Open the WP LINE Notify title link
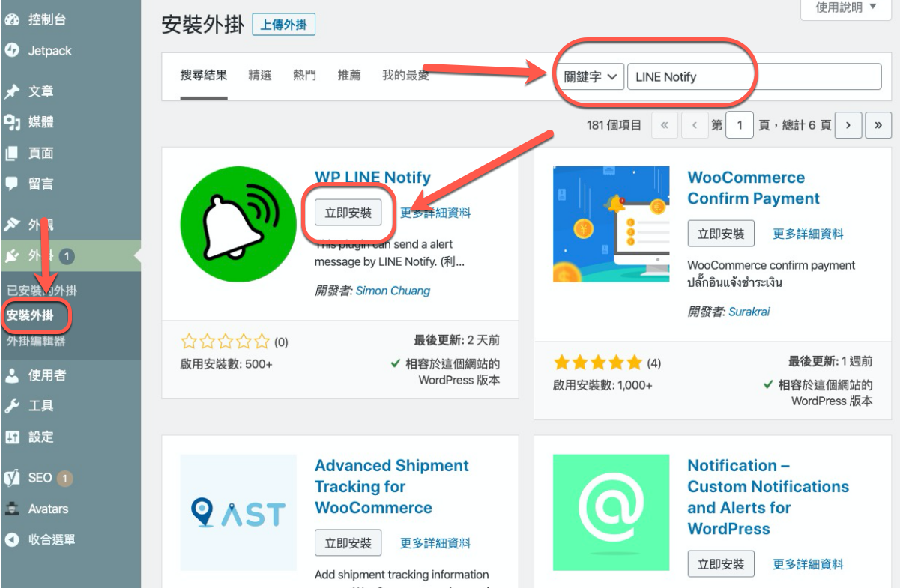This screenshot has height=588, width=900. 372,178
